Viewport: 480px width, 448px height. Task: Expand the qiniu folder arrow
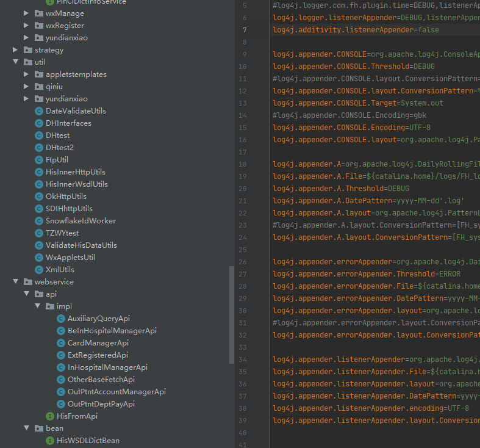(x=26, y=87)
